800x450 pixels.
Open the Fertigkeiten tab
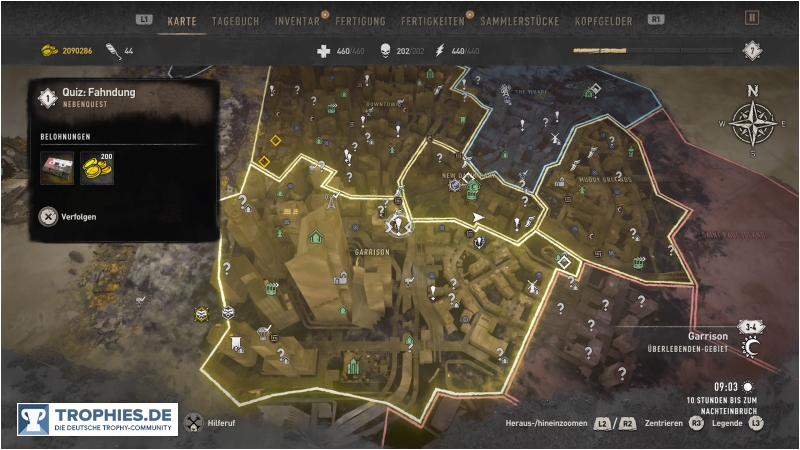[x=433, y=21]
